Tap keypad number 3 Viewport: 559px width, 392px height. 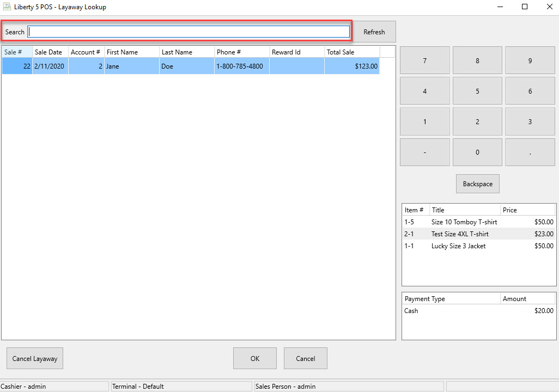(530, 122)
